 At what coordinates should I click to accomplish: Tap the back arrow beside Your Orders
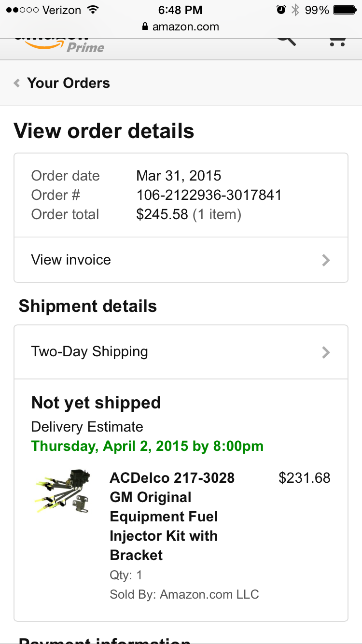click(x=17, y=83)
